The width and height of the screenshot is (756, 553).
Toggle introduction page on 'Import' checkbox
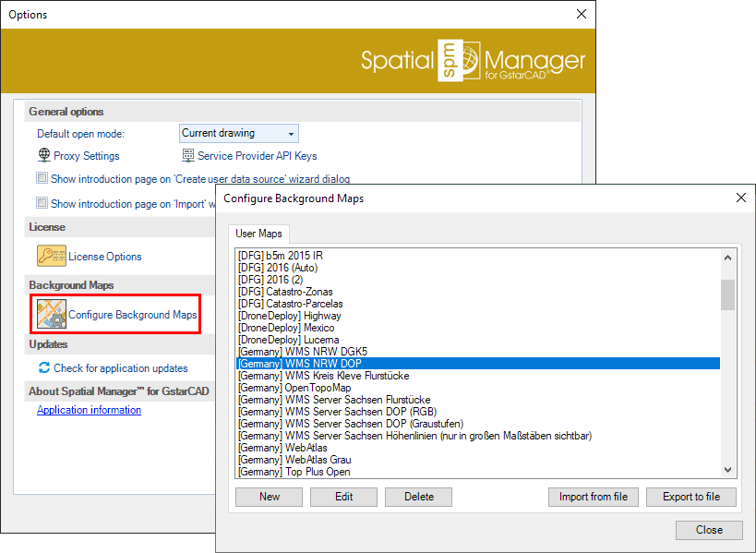tap(42, 202)
